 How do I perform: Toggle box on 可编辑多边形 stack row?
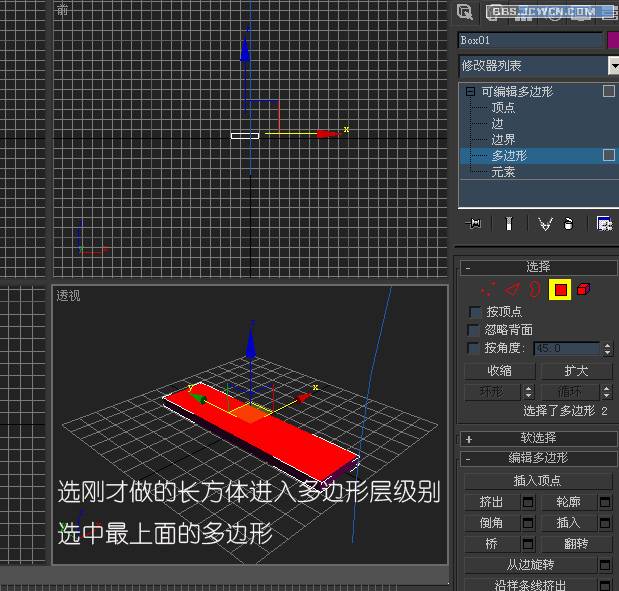[x=609, y=91]
